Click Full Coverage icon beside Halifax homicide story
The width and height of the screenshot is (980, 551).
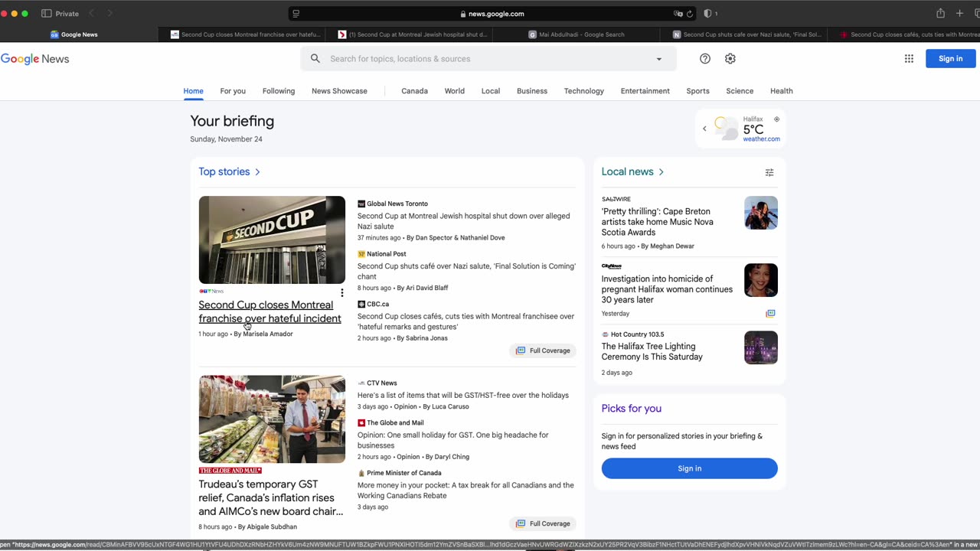pyautogui.click(x=770, y=314)
